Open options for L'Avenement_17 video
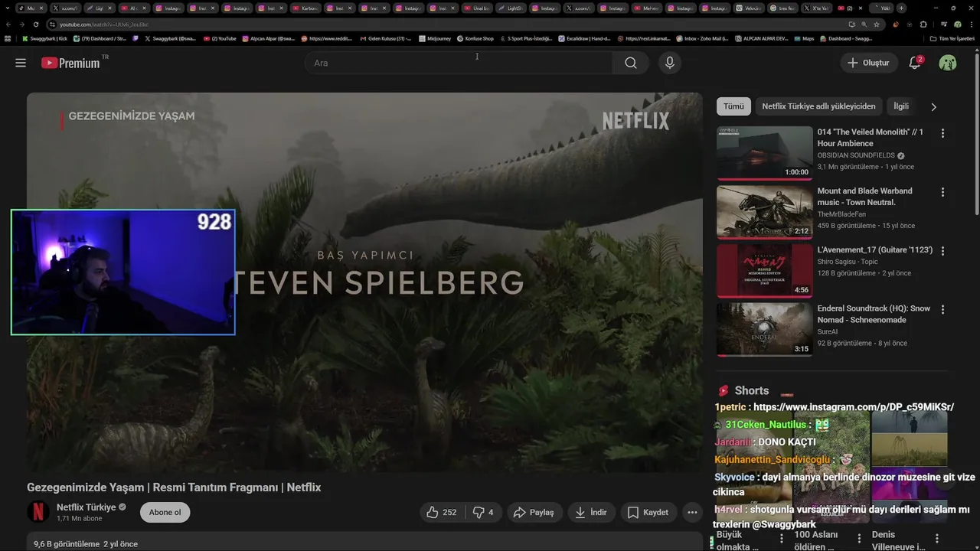980x551 pixels. point(942,251)
